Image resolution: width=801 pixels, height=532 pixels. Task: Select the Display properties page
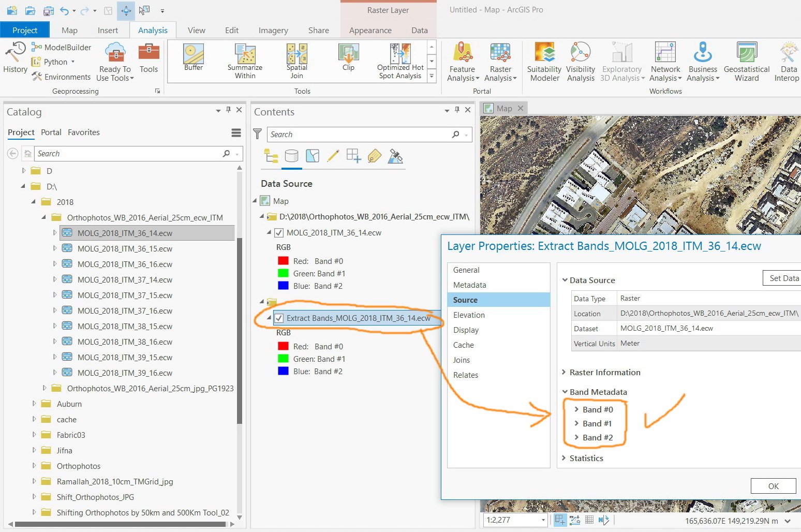point(466,330)
